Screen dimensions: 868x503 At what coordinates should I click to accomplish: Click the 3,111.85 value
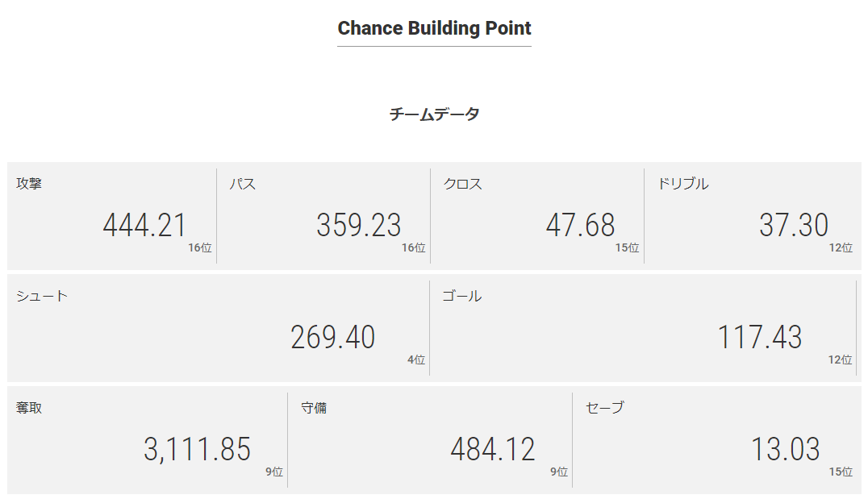[x=197, y=449]
